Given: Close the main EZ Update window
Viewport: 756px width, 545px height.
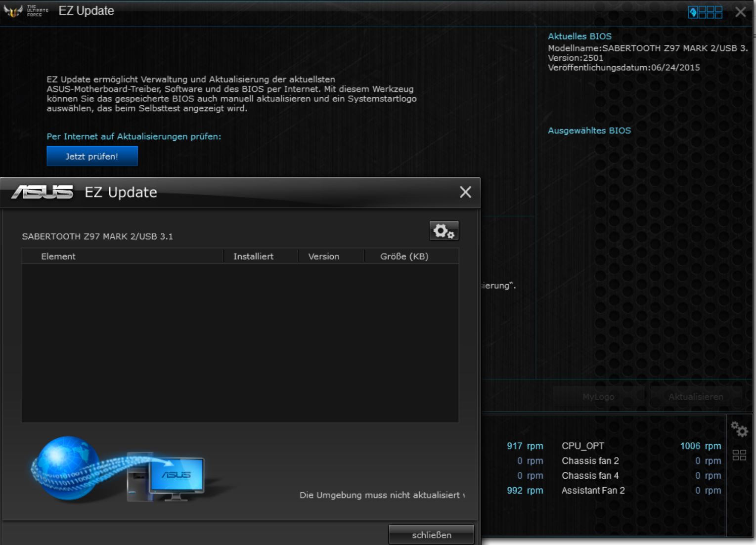Looking at the screenshot, I should tap(740, 12).
